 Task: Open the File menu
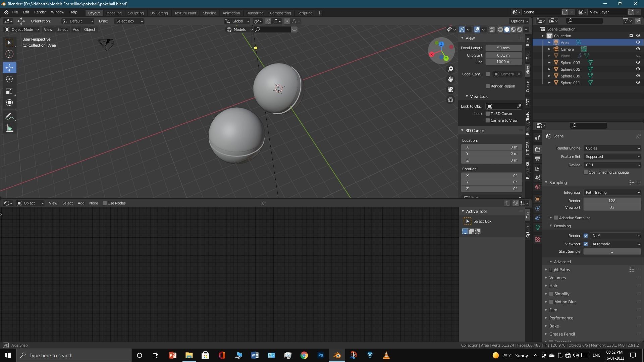[x=15, y=12]
